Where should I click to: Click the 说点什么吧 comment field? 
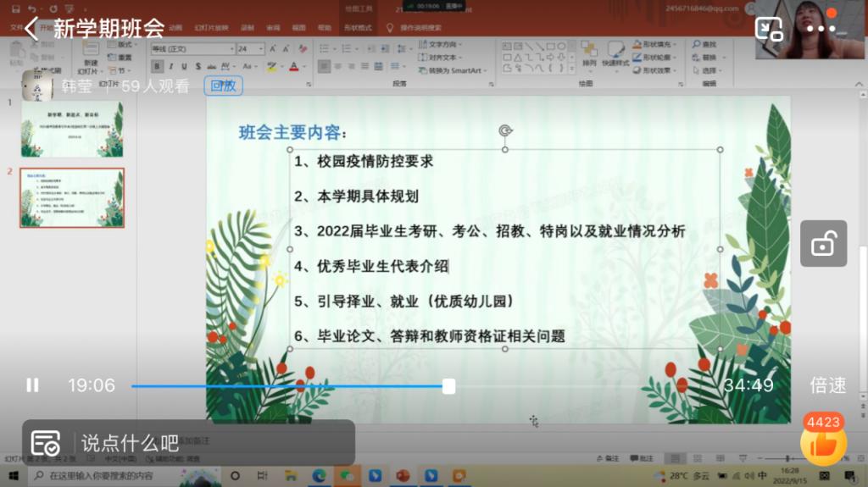coord(212,442)
